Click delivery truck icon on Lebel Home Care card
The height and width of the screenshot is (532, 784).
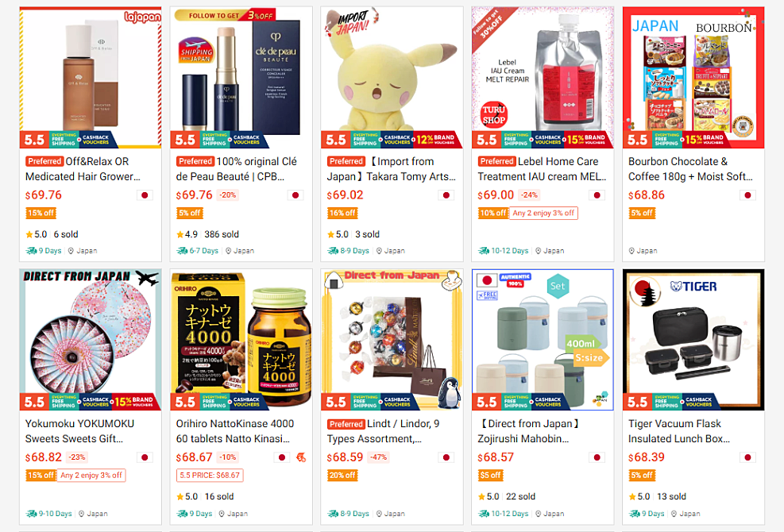click(484, 250)
